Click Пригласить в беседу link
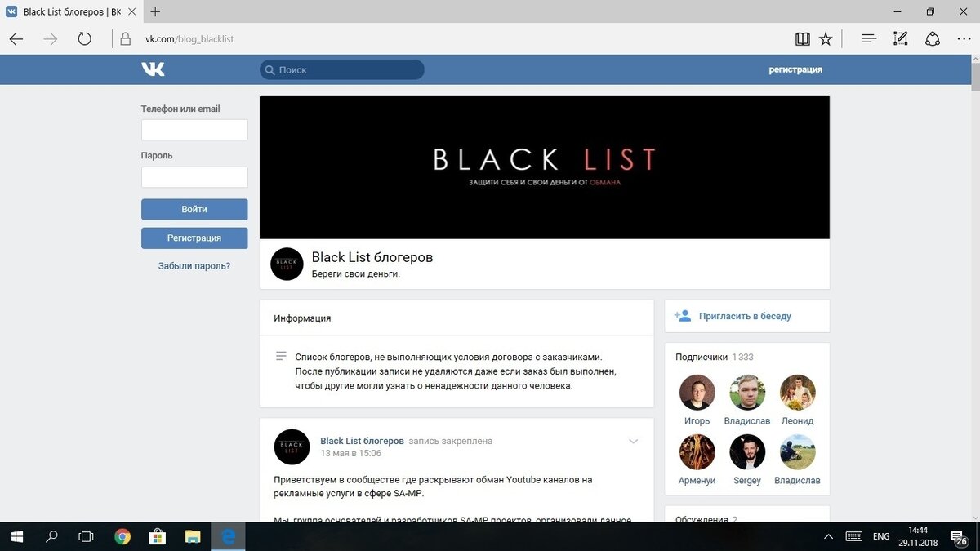The height and width of the screenshot is (551, 980). tap(745, 316)
